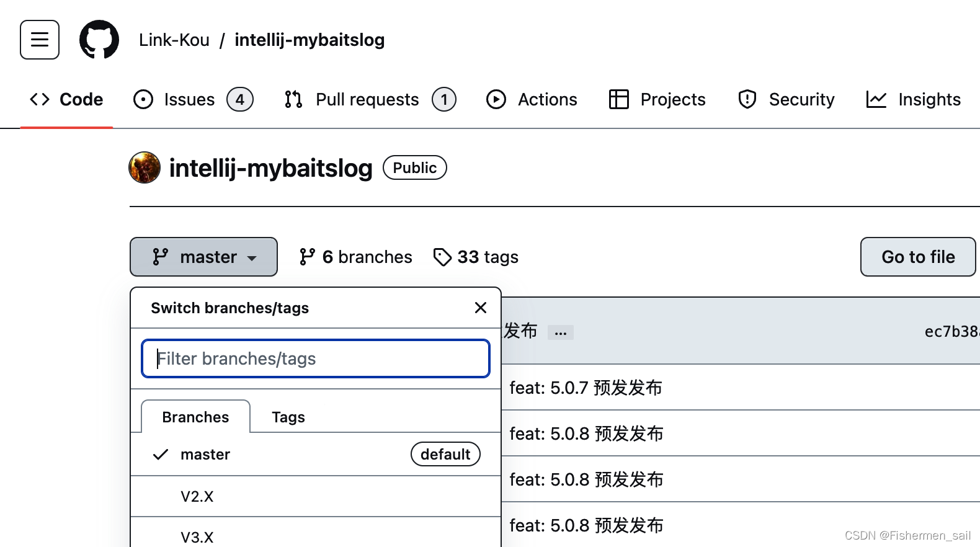980x547 pixels.
Task: Open the Link-Kou owner profile link
Action: click(174, 40)
